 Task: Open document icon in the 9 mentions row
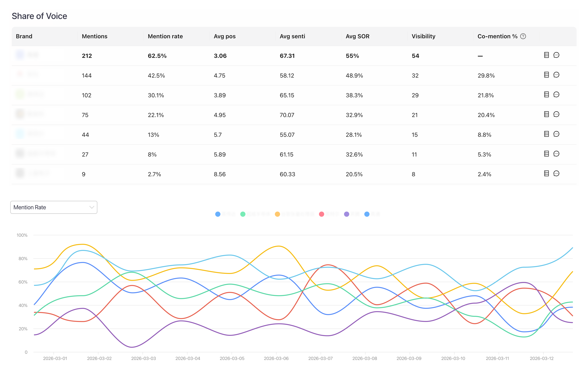(546, 174)
